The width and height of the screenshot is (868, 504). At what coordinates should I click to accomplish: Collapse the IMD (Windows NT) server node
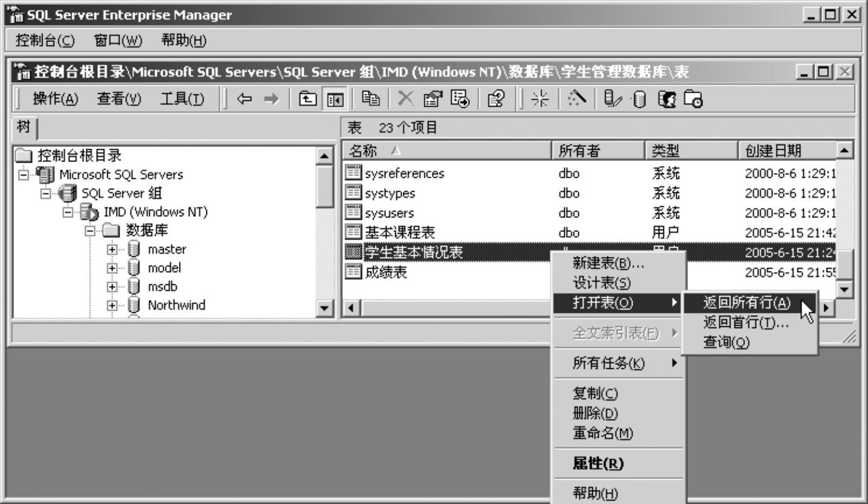[68, 212]
